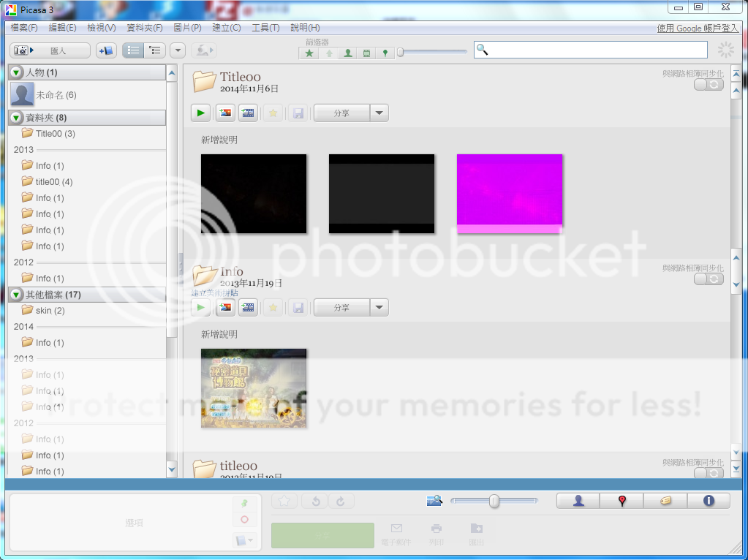Open the Tags panel at bottom right
The height and width of the screenshot is (560, 748).
pyautogui.click(x=664, y=501)
